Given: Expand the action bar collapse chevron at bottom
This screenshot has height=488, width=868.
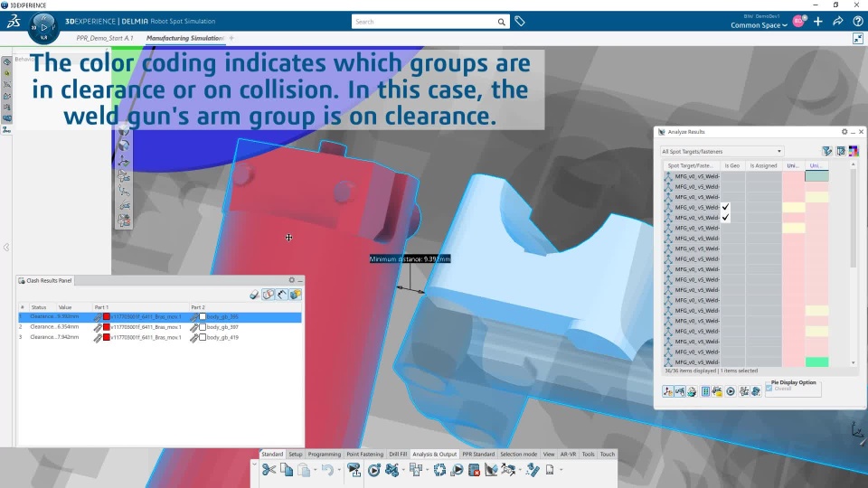Looking at the screenshot, I should pos(254,465).
